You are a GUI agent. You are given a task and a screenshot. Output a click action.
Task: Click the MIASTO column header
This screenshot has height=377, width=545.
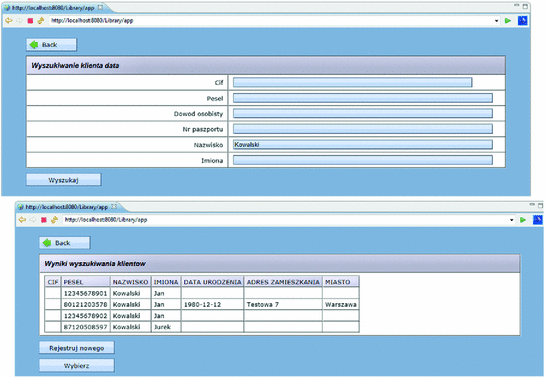341,282
